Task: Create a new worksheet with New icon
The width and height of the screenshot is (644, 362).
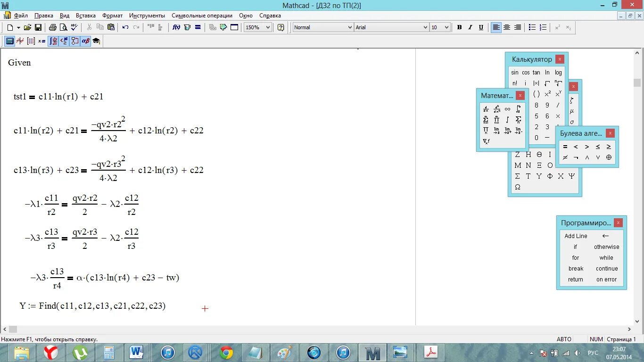Action: 10,27
